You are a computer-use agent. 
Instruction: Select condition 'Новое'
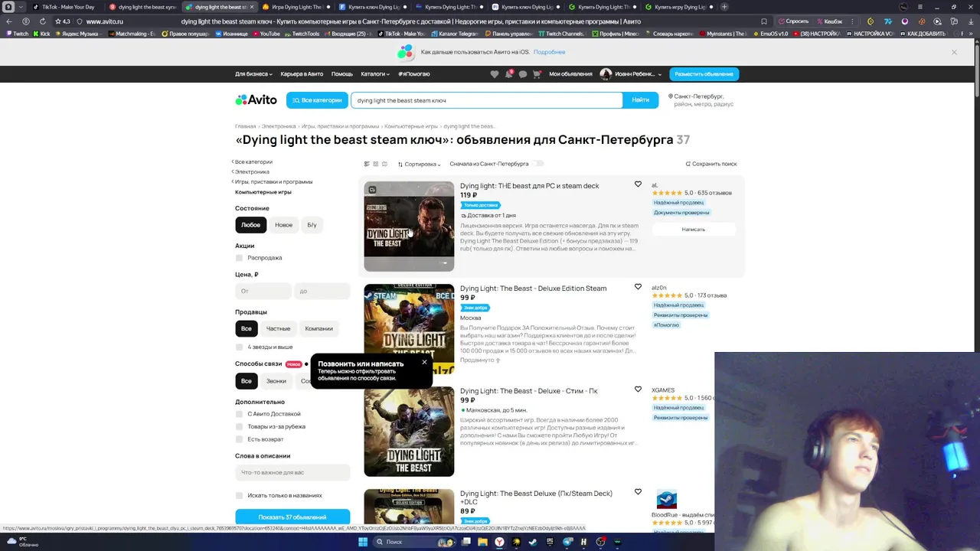(x=283, y=225)
